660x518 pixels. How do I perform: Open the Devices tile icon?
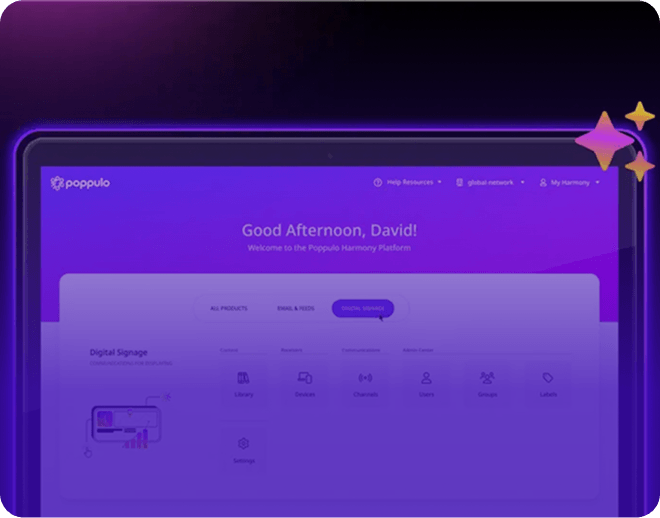point(305,379)
